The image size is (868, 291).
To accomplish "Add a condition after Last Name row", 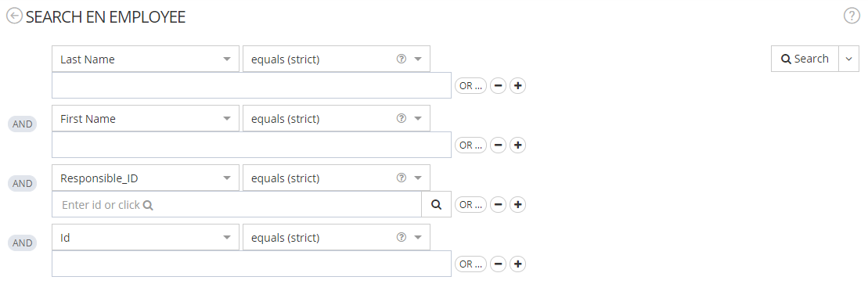I will click(x=517, y=86).
